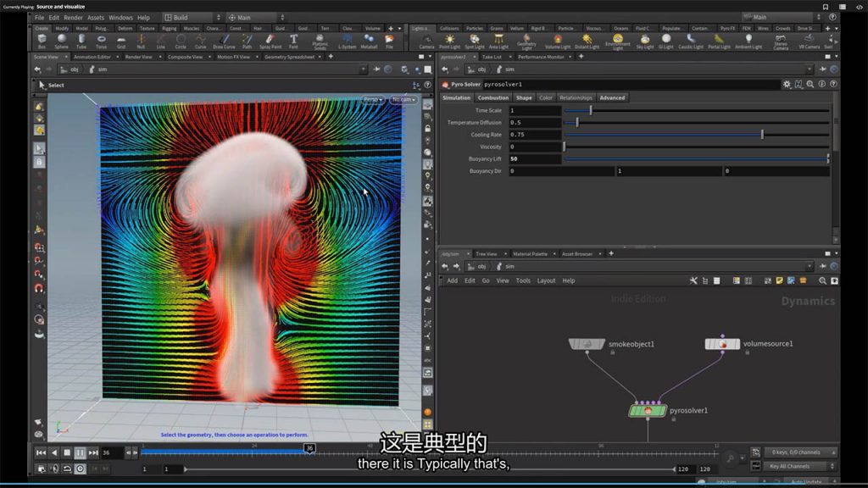Image resolution: width=868 pixels, height=488 pixels.
Task: Open the Main radial menu dropdown
Action: click(x=256, y=18)
